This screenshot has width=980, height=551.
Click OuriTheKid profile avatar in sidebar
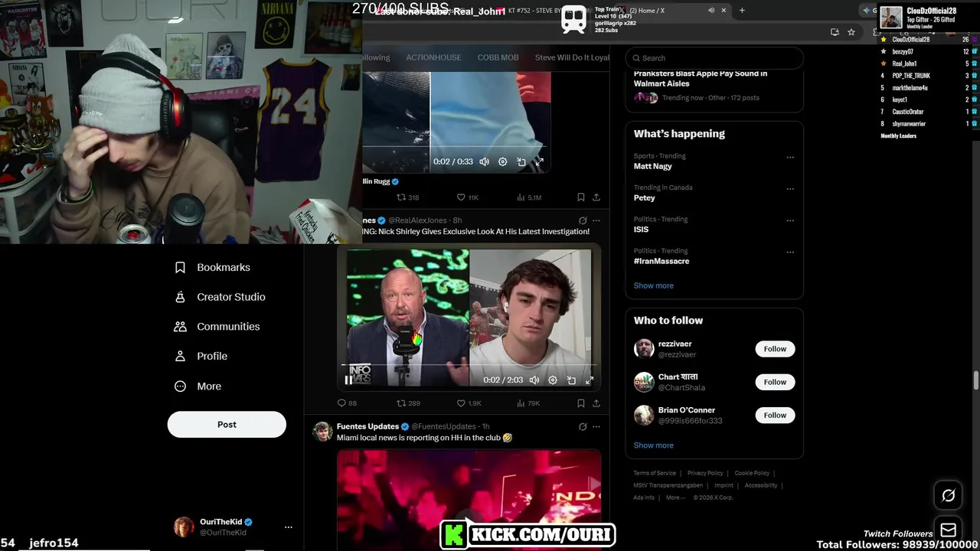(184, 527)
